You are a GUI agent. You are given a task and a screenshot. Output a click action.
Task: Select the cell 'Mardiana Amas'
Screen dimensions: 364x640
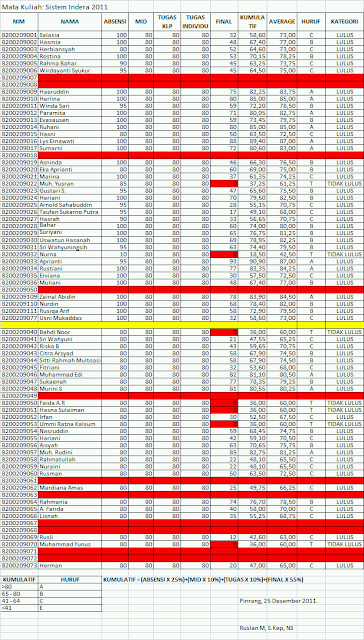[70, 487]
